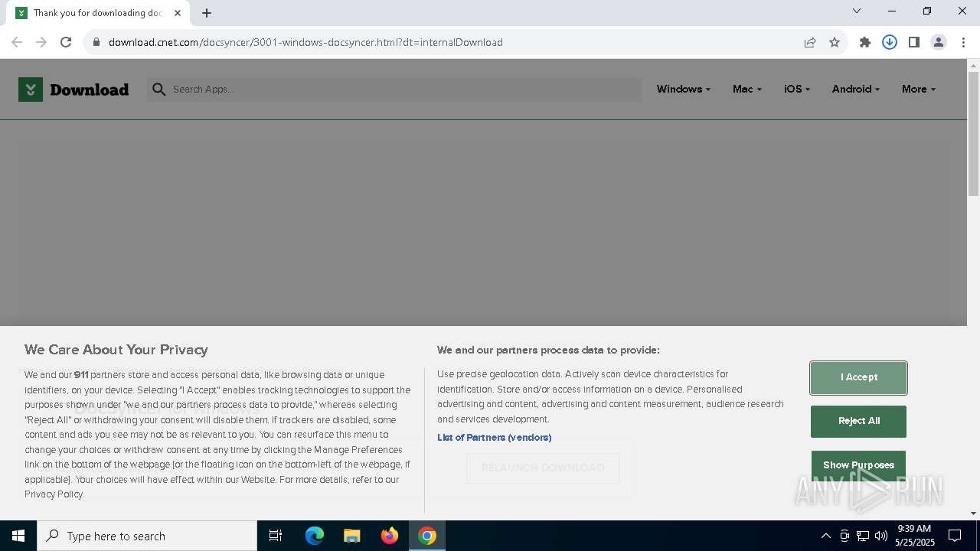Image resolution: width=980 pixels, height=551 pixels.
Task: Close the 'Thank you for downloading' tab
Action: 177,13
